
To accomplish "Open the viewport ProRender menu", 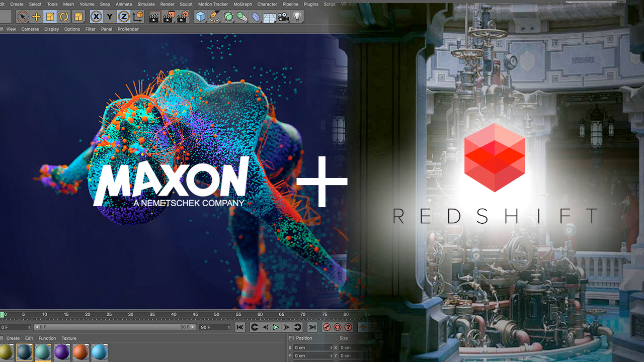I will coord(128,29).
